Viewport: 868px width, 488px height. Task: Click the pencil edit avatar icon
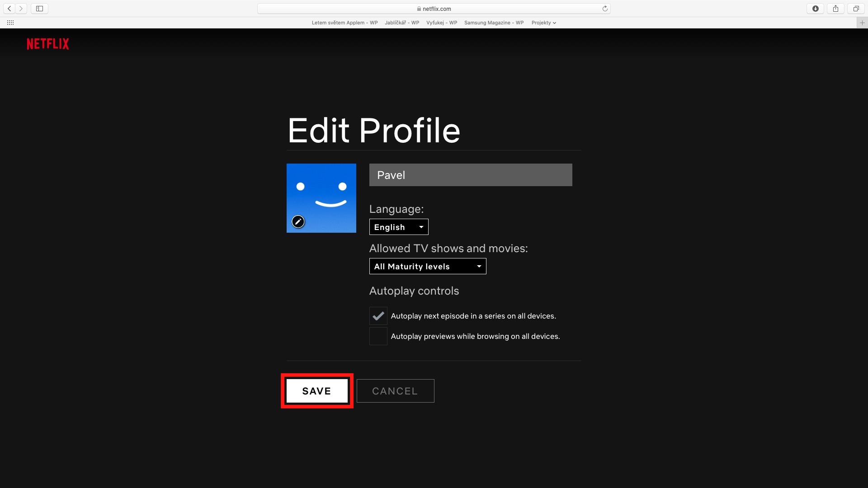pos(298,221)
